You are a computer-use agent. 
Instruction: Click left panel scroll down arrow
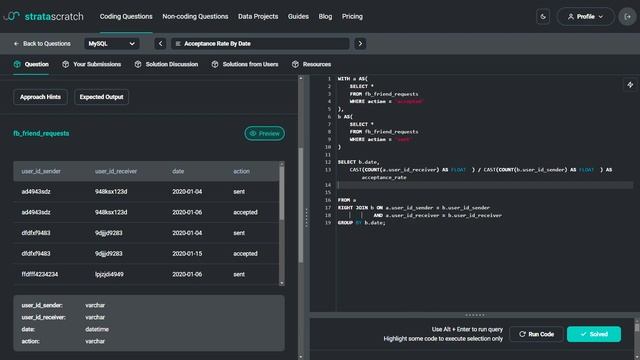(301, 357)
